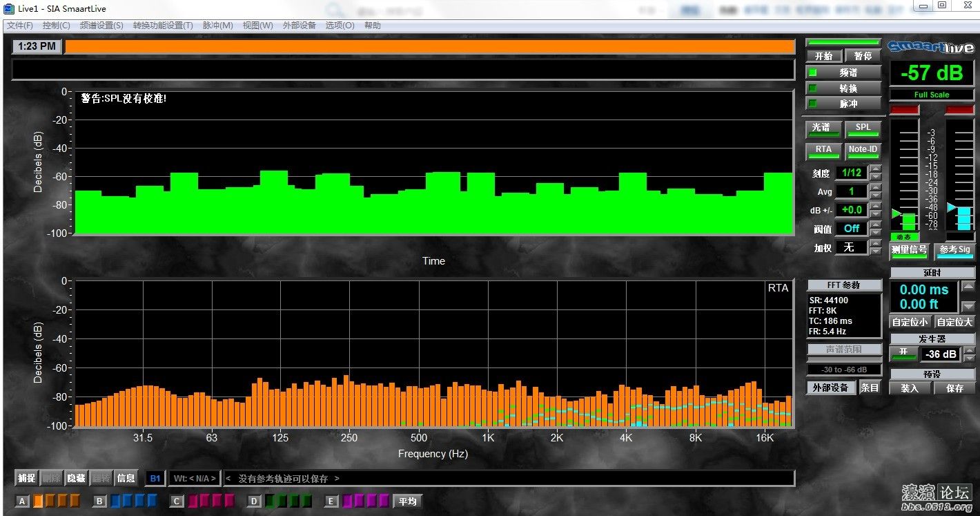Screen dimensions: 980x516
Task: Click the 0.00 ms delay readout
Action: pos(923,290)
